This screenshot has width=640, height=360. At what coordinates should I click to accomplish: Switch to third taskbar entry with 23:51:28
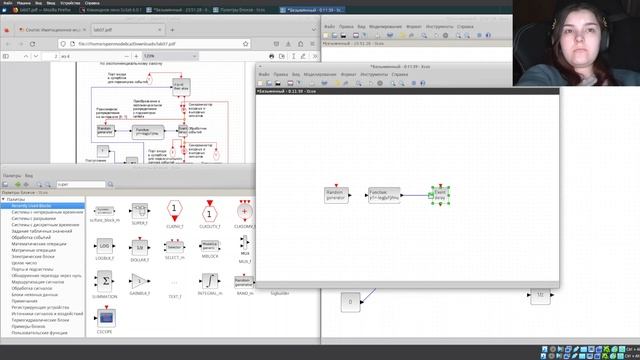click(178, 10)
